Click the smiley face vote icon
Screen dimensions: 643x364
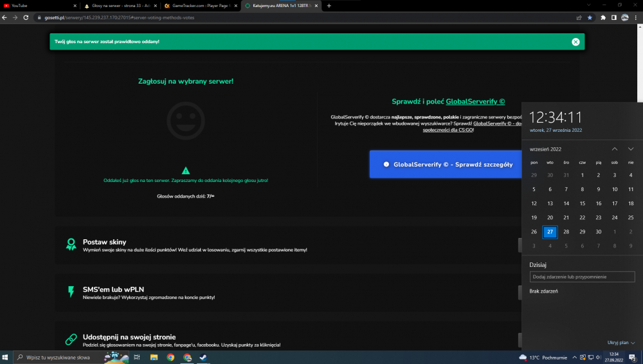(x=185, y=121)
